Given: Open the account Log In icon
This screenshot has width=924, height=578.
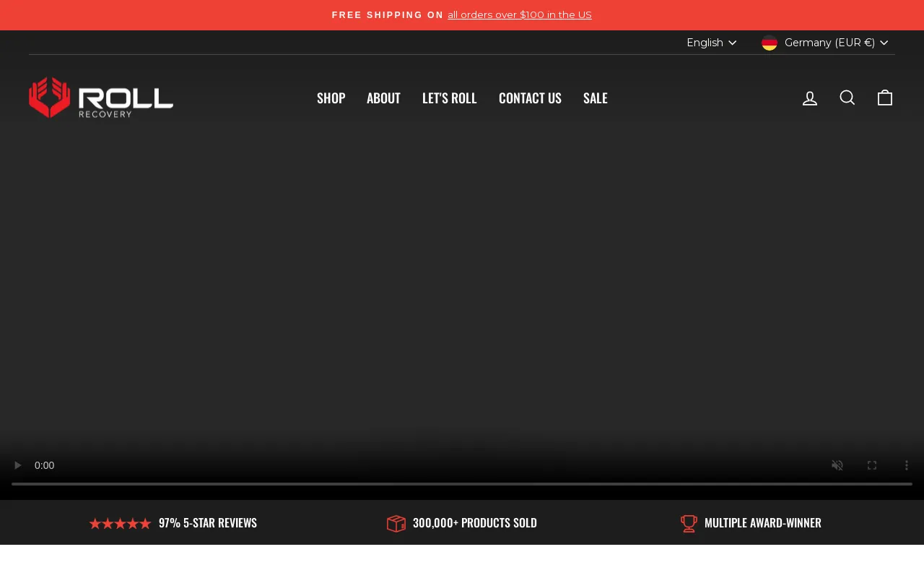Looking at the screenshot, I should pyautogui.click(x=809, y=97).
